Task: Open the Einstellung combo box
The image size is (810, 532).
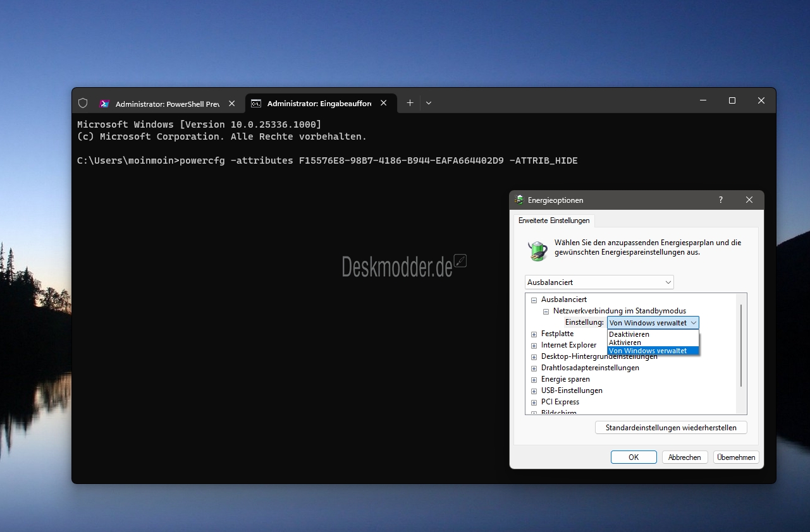Action: tap(653, 322)
